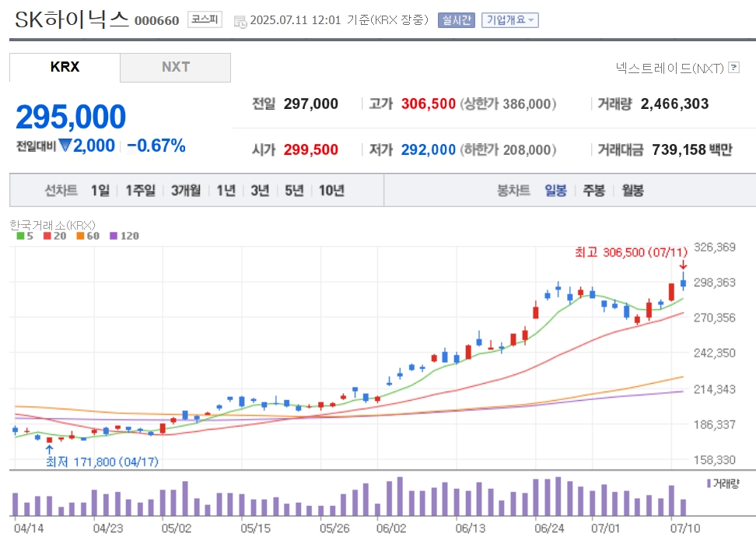
Task: Click the purple 120-day moving average swatch
Action: point(114,236)
